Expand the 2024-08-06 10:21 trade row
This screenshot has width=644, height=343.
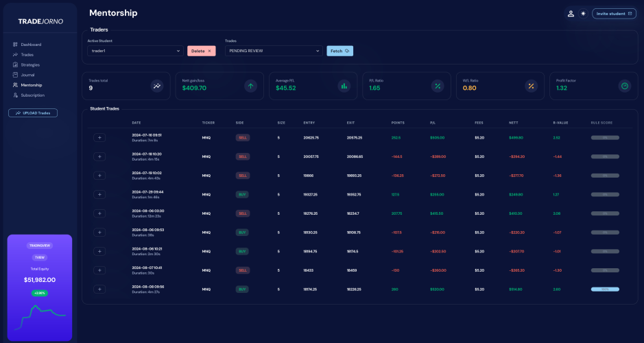(x=99, y=251)
